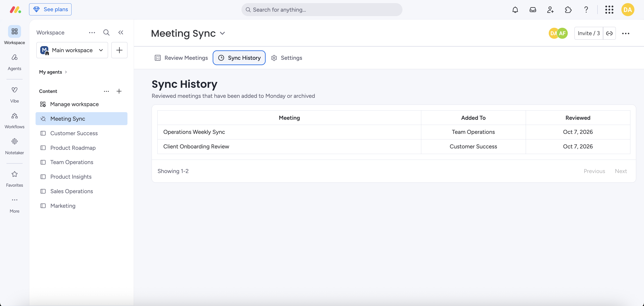Select the Operations Weekly Sync row
Screen dimensions: 644x306
point(394,132)
